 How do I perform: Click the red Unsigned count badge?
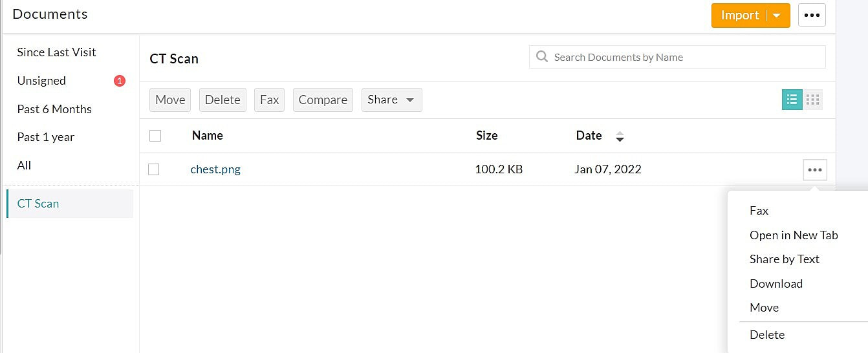[x=119, y=81]
